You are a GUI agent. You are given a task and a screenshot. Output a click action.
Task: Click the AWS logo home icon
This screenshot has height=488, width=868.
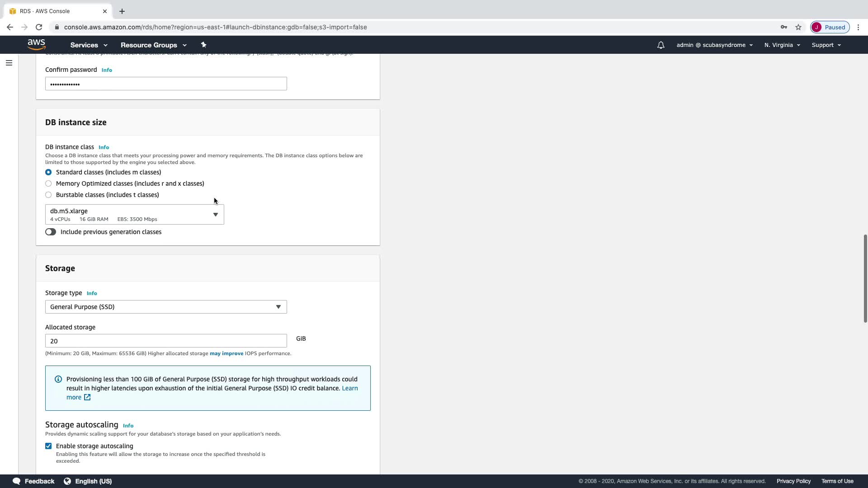click(36, 44)
